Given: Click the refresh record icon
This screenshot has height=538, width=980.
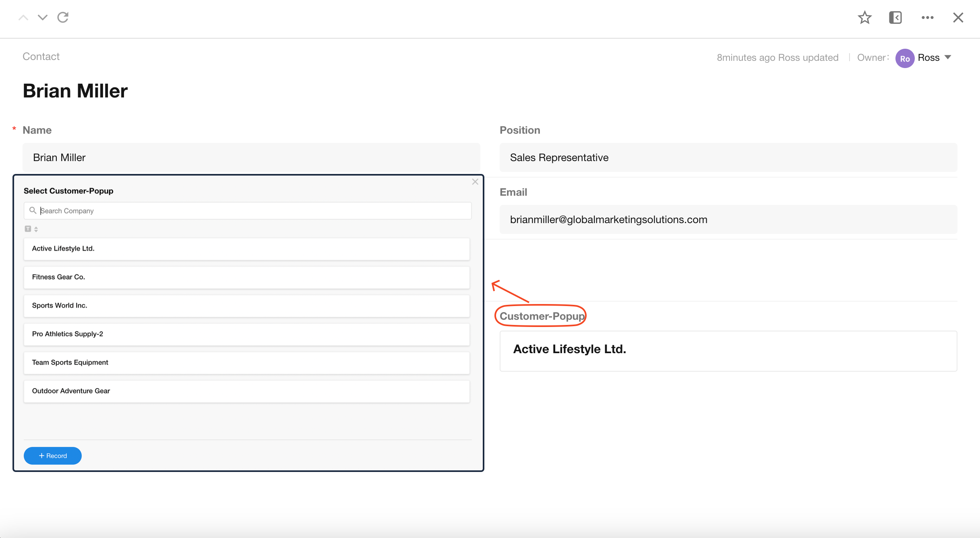Looking at the screenshot, I should (63, 17).
